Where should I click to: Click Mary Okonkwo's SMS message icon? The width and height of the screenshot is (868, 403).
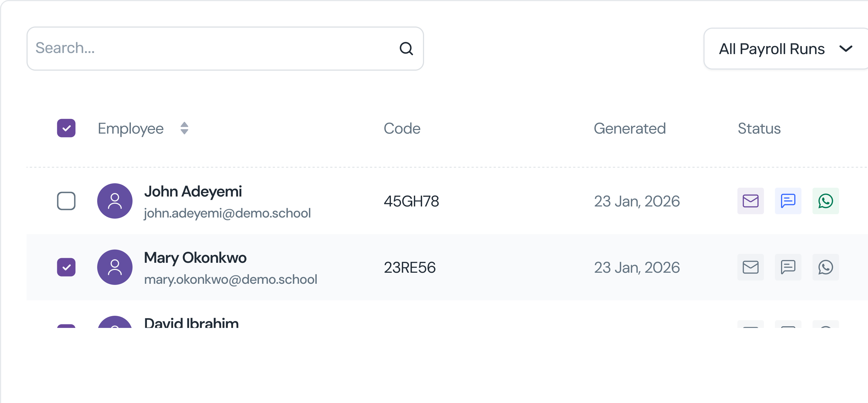click(x=788, y=267)
